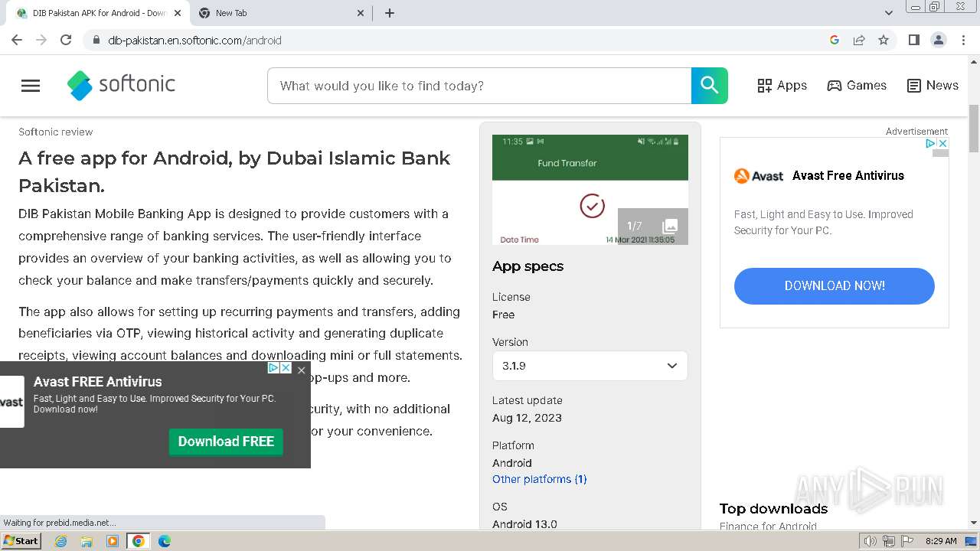Image resolution: width=980 pixels, height=551 pixels.
Task: Click the page vertical scrollbar thumb
Action: point(974,128)
